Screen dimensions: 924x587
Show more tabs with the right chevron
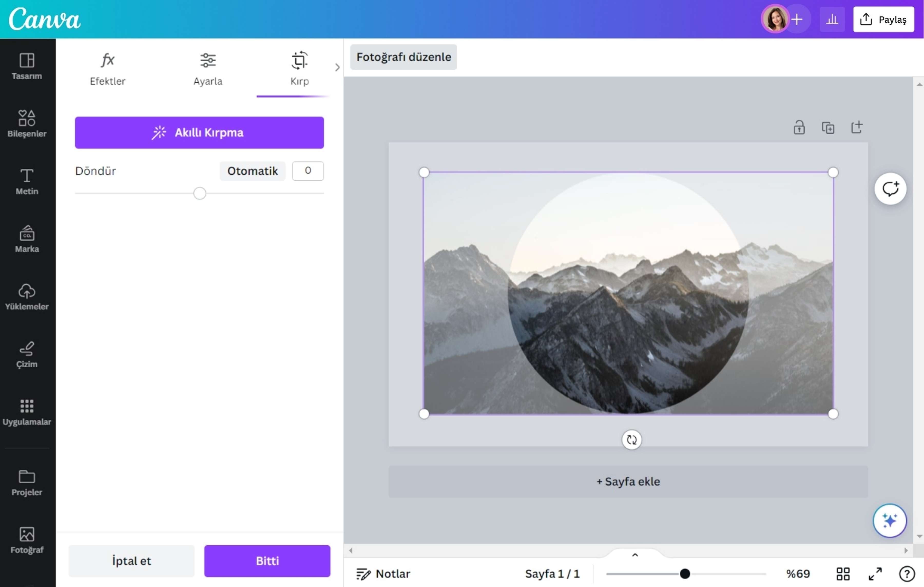(337, 68)
